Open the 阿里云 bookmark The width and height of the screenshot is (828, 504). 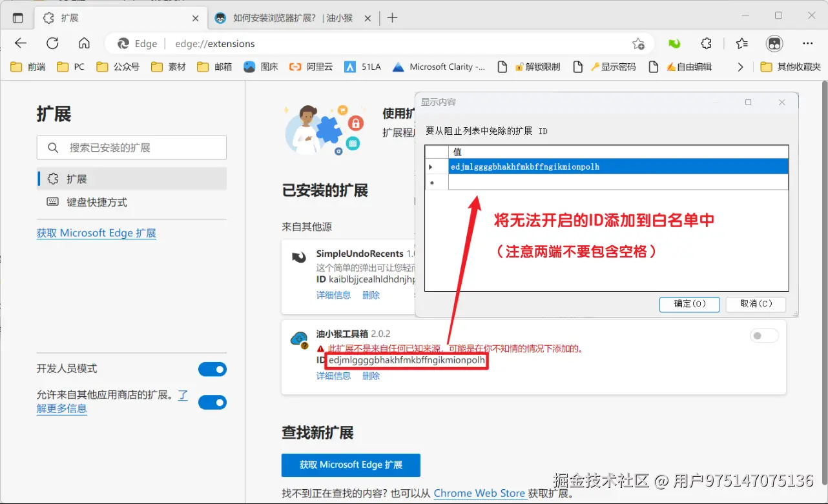click(x=311, y=66)
